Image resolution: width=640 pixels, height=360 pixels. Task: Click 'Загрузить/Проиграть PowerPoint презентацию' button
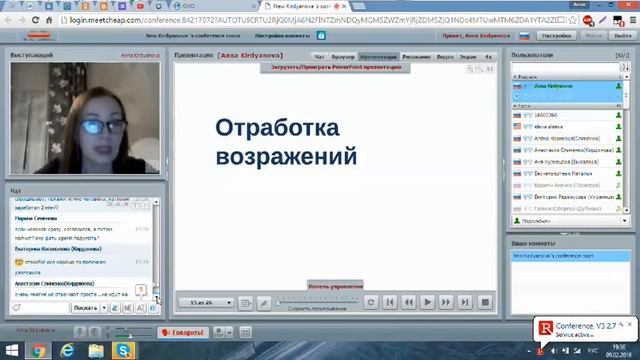(336, 67)
